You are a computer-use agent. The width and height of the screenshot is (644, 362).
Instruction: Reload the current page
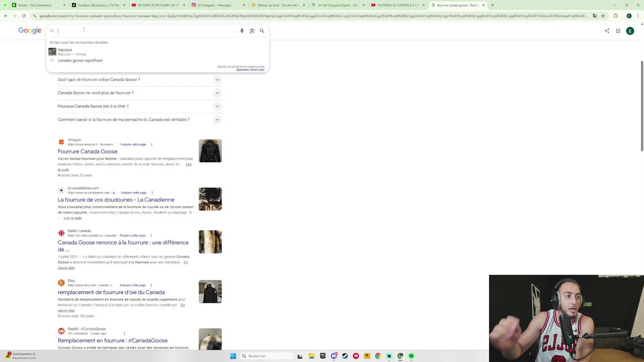24,16
